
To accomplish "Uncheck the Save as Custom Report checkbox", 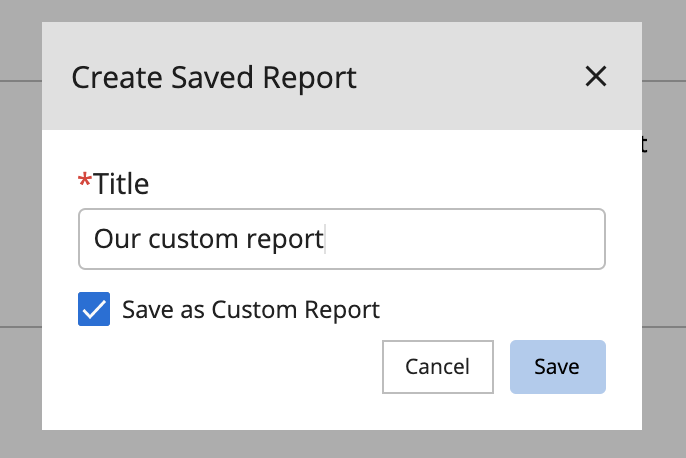I will 94,309.
